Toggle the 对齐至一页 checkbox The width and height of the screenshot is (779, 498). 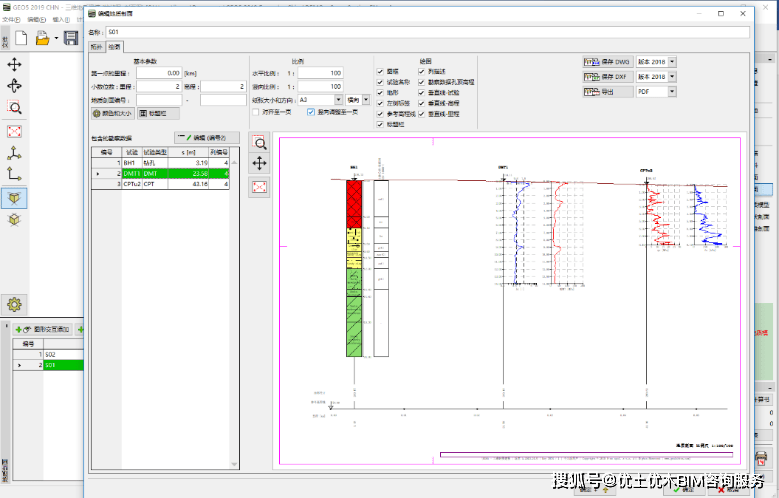click(256, 112)
